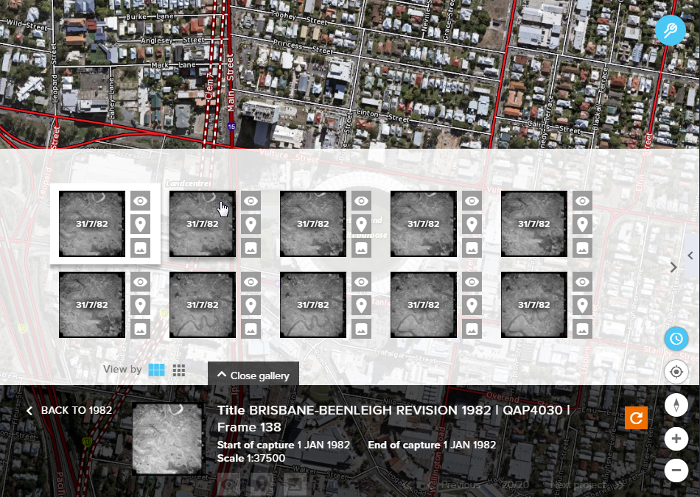Click the orange refresh icon

click(x=636, y=418)
